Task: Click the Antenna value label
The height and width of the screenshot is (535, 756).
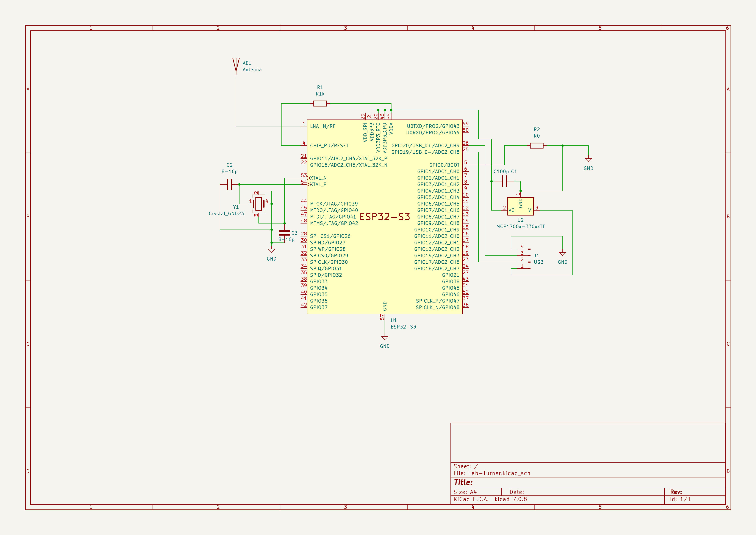Action: [x=252, y=69]
